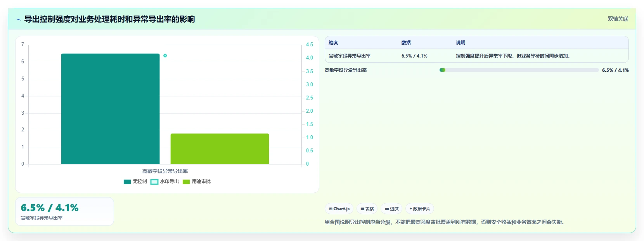The width and height of the screenshot is (644, 241).
Task: Click the 用途审批 legend label
Action: (201, 182)
